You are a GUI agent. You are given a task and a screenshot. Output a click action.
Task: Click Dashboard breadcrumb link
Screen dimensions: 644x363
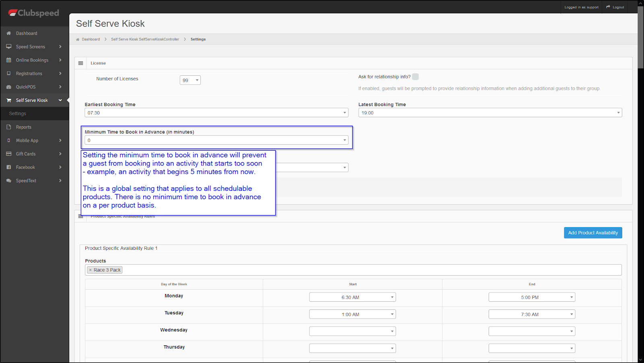point(91,39)
